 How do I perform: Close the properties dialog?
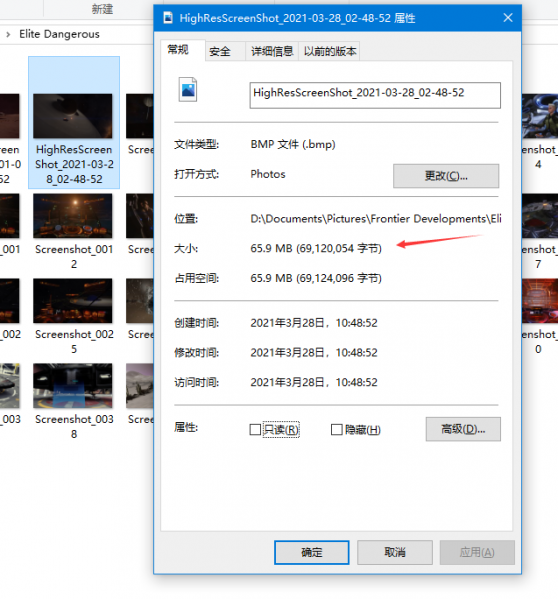click(x=508, y=18)
